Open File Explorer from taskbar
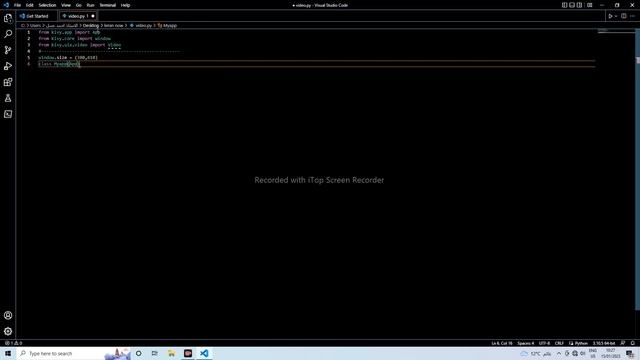The height and width of the screenshot is (360, 640). click(x=171, y=353)
